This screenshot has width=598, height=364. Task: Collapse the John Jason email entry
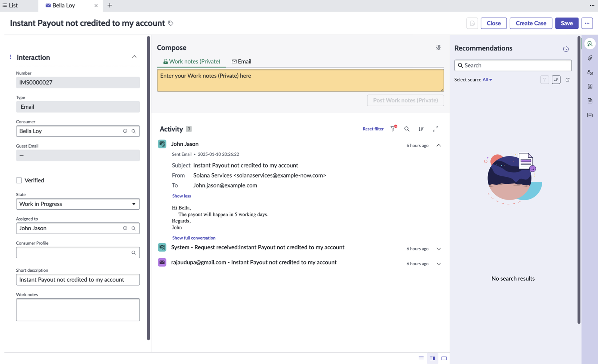(x=439, y=145)
